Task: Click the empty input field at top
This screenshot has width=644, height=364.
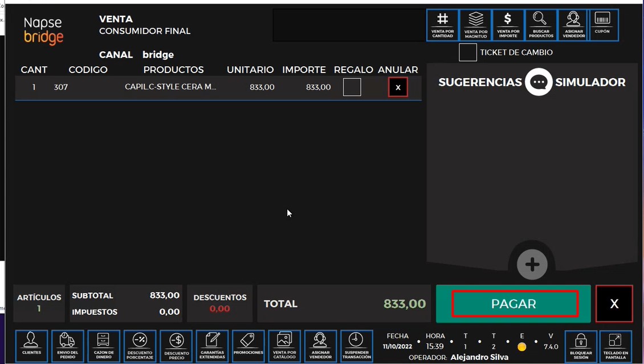Action: [349, 25]
